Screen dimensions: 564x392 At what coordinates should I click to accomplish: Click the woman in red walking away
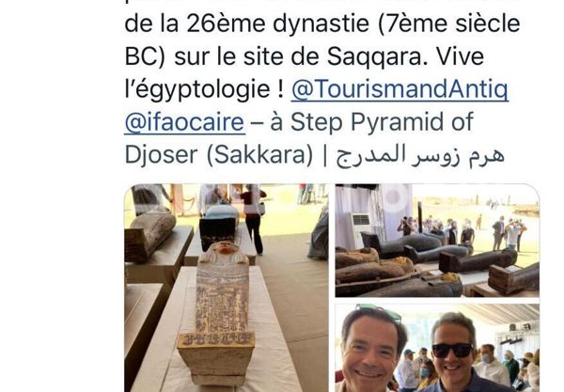pos(253,219)
